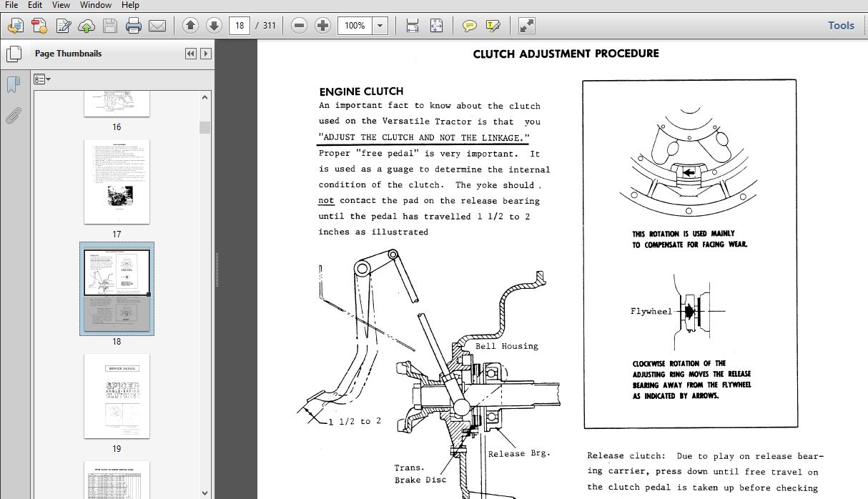Image resolution: width=868 pixels, height=499 pixels.
Task: Open the Window menu
Action: (95, 5)
